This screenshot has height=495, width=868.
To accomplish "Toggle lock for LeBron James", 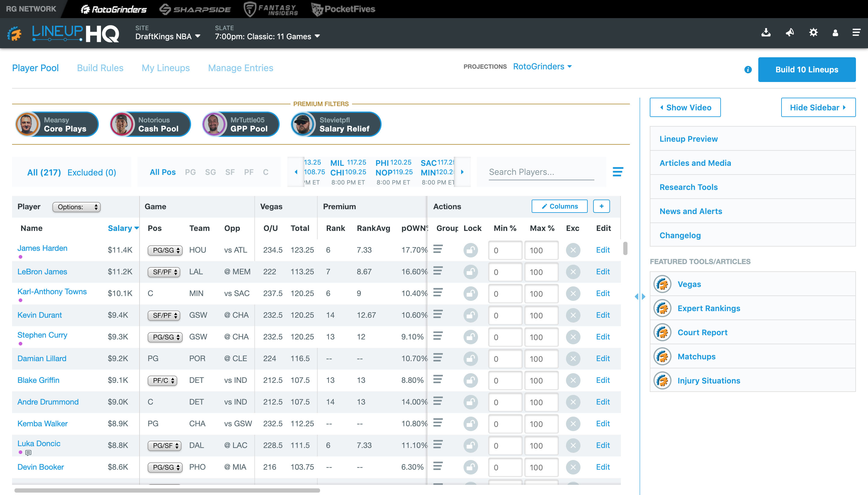I will pyautogui.click(x=470, y=272).
